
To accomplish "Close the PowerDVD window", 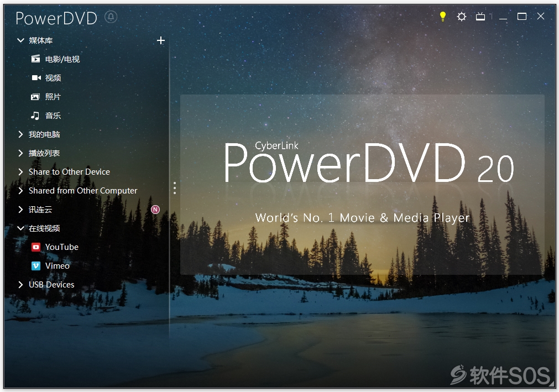I will coord(541,16).
